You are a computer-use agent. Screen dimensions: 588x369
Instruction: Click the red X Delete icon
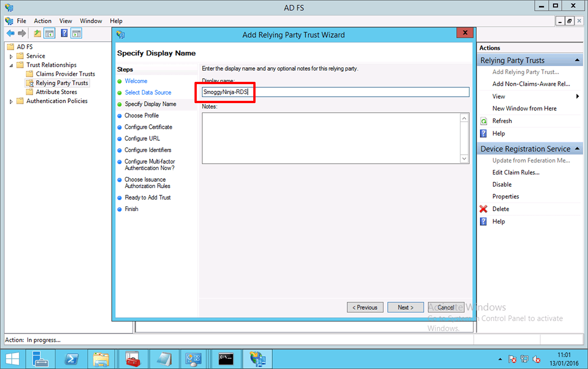click(484, 209)
